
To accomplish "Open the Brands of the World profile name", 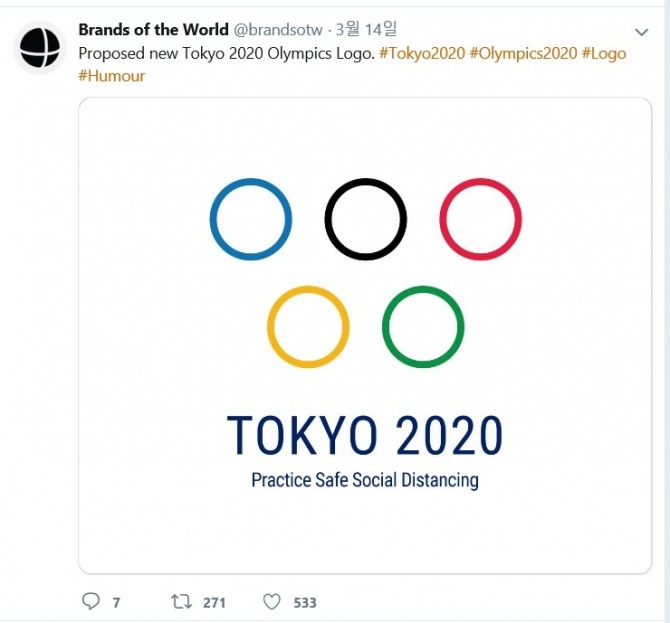I will 153,30.
